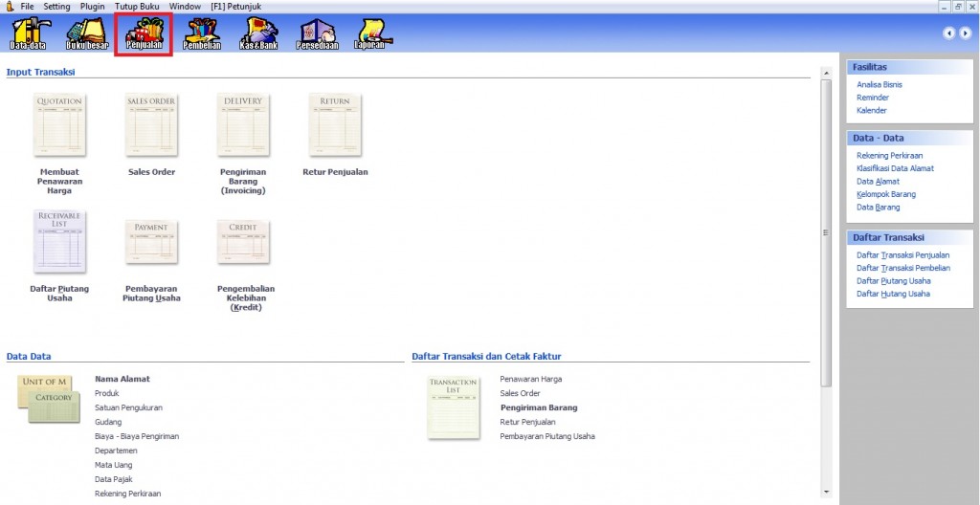Click scroll-up arrow of main panel scrollbar

(826, 73)
